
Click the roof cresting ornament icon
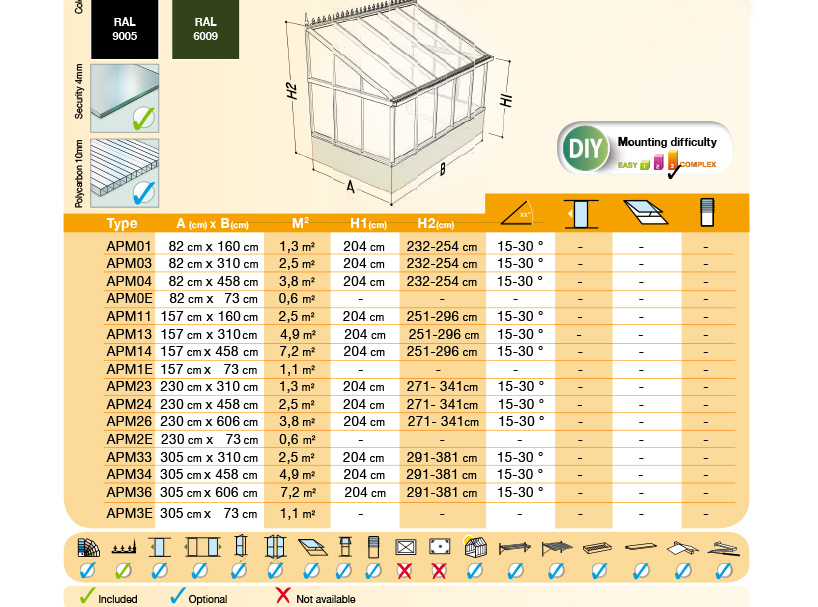pos(124,548)
